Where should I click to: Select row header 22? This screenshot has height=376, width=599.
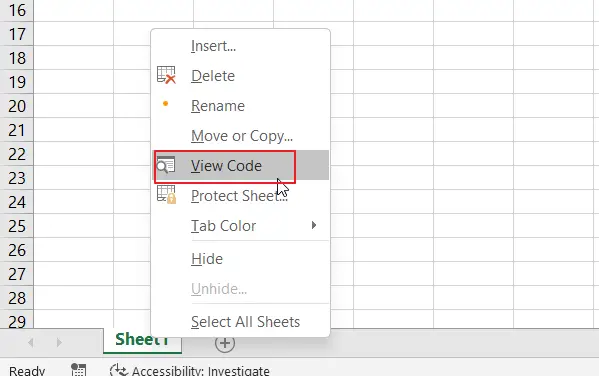pos(17,154)
